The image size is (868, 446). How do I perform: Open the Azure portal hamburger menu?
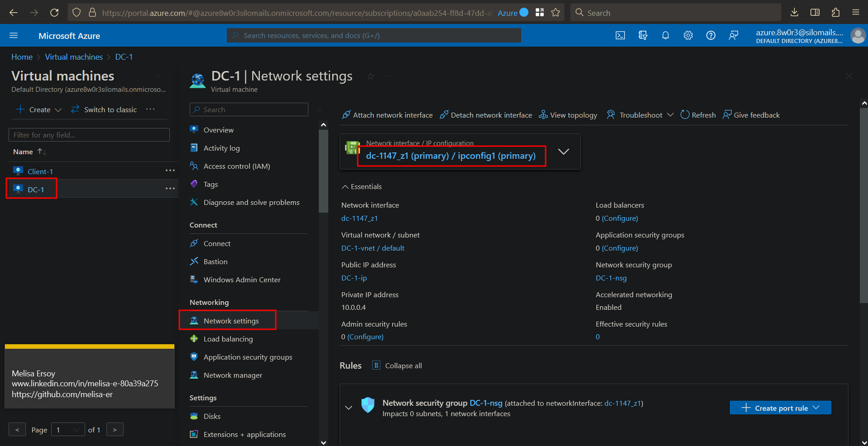tap(14, 36)
